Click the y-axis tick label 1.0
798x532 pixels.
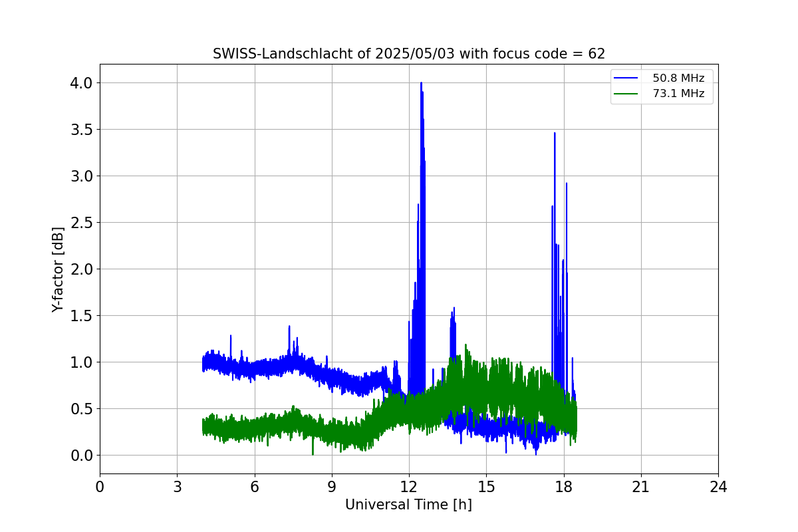pyautogui.click(x=82, y=362)
